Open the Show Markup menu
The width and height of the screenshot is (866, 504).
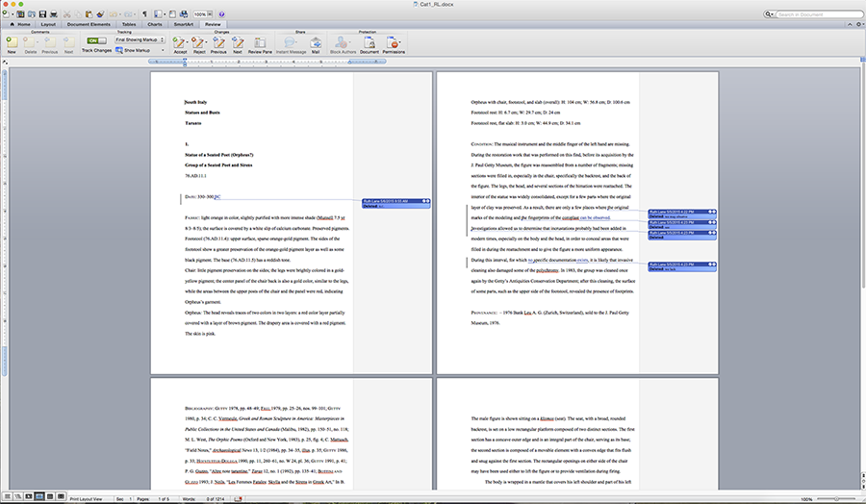(x=140, y=50)
